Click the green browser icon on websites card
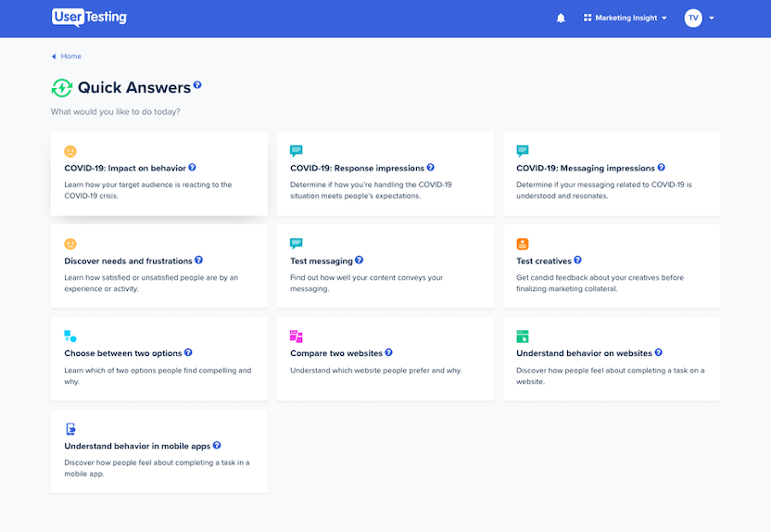Image resolution: width=771 pixels, height=532 pixels. click(x=523, y=336)
